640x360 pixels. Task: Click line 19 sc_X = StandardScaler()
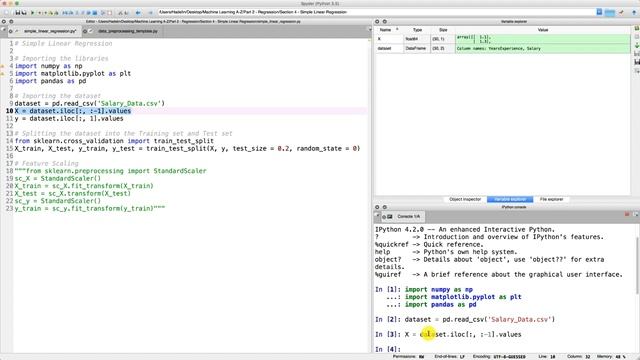tap(58, 178)
